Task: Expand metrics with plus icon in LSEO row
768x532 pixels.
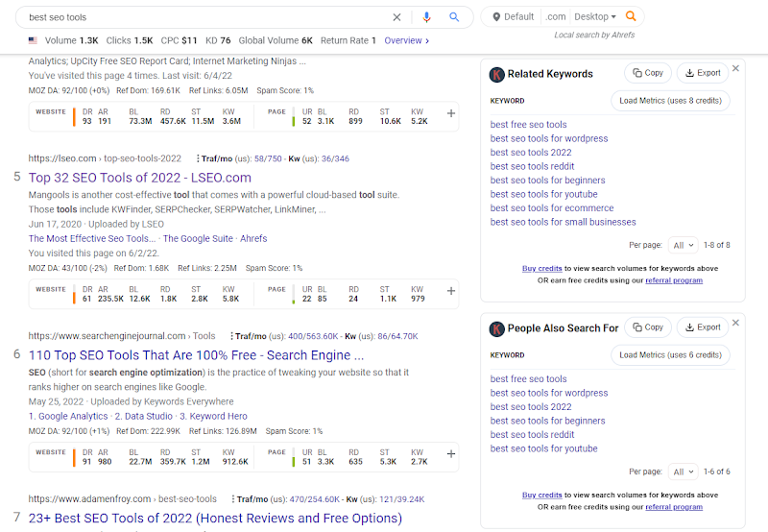Action: [451, 291]
